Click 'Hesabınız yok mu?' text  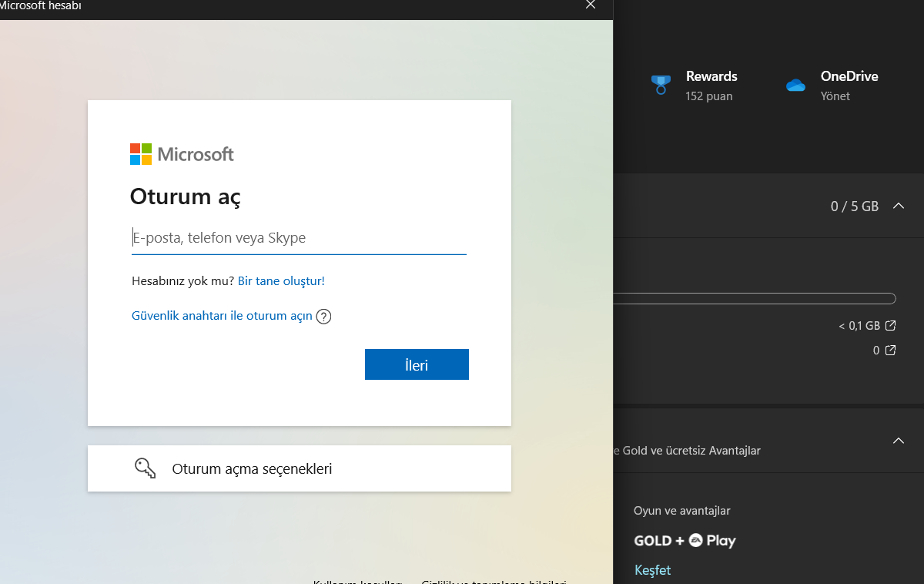tap(183, 281)
